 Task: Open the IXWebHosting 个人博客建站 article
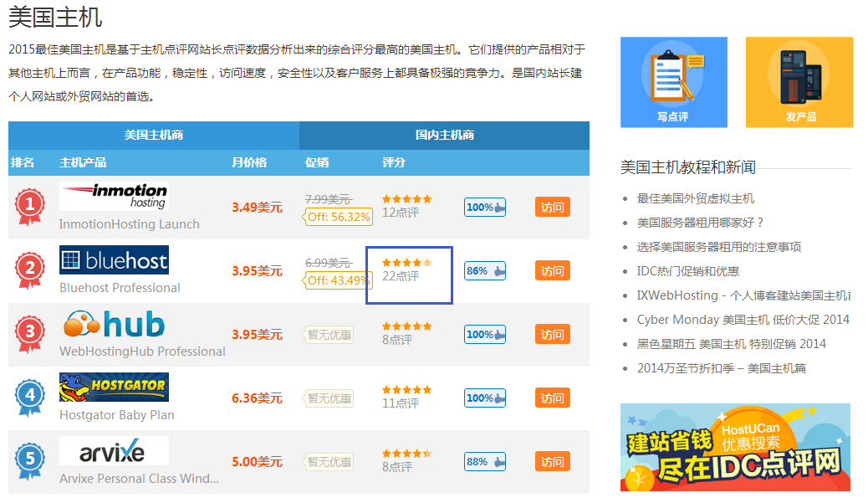744,295
